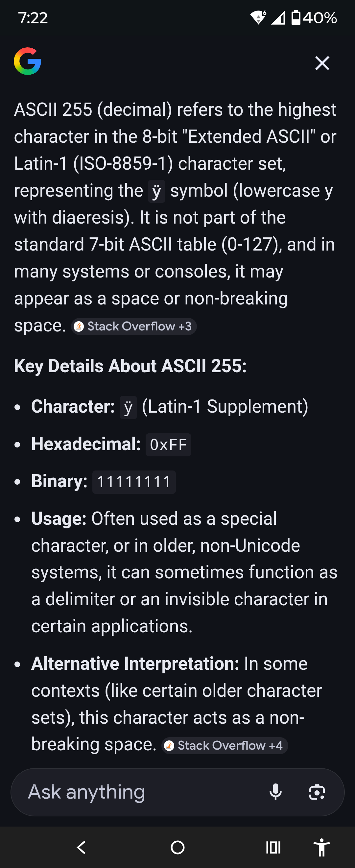
Task: Tap the cellular signal icon
Action: click(x=278, y=17)
